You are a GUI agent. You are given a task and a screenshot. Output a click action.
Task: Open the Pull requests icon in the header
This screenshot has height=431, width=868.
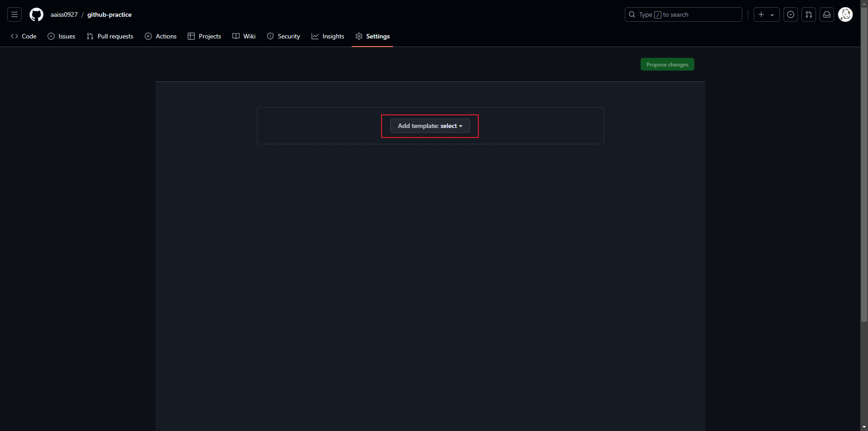809,14
